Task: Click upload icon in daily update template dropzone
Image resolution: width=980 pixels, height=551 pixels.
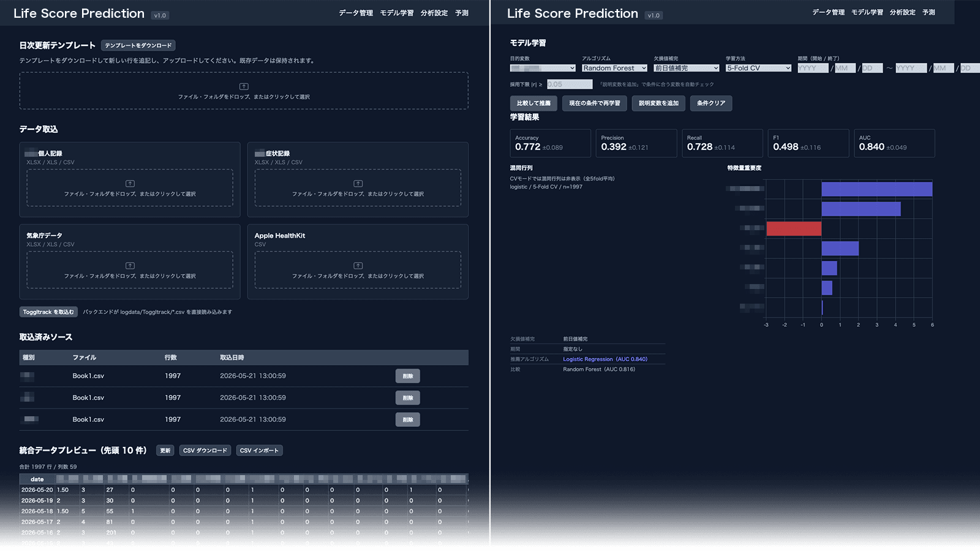Action: point(244,86)
